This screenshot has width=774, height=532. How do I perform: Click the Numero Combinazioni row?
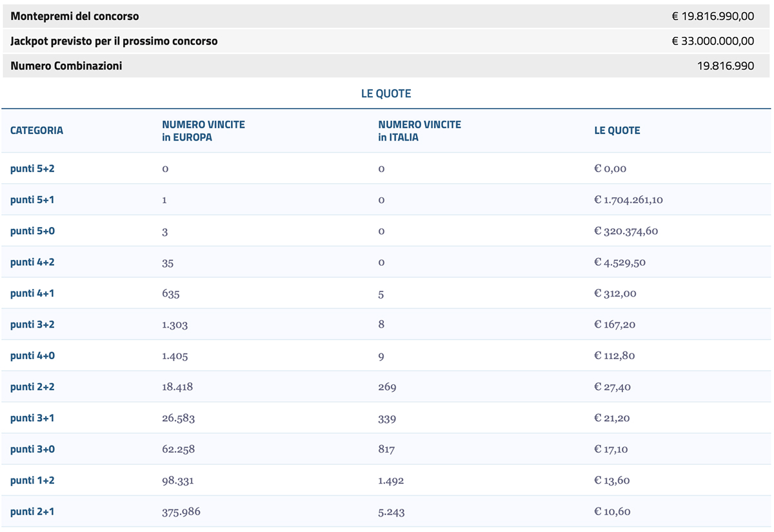[387, 65]
